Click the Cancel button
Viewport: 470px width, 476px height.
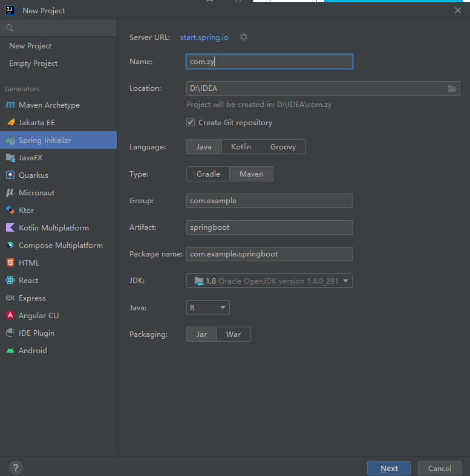[440, 468]
